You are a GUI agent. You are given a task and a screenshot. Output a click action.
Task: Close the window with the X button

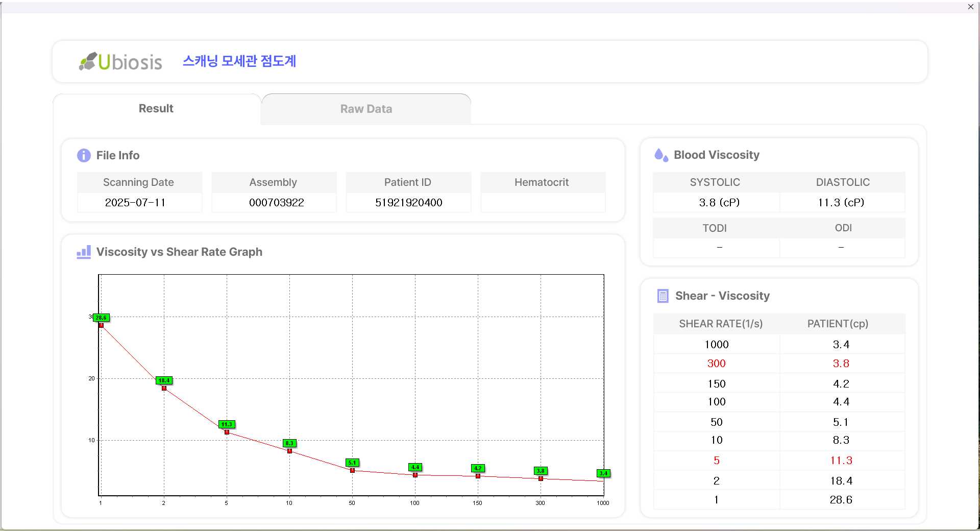(x=970, y=7)
